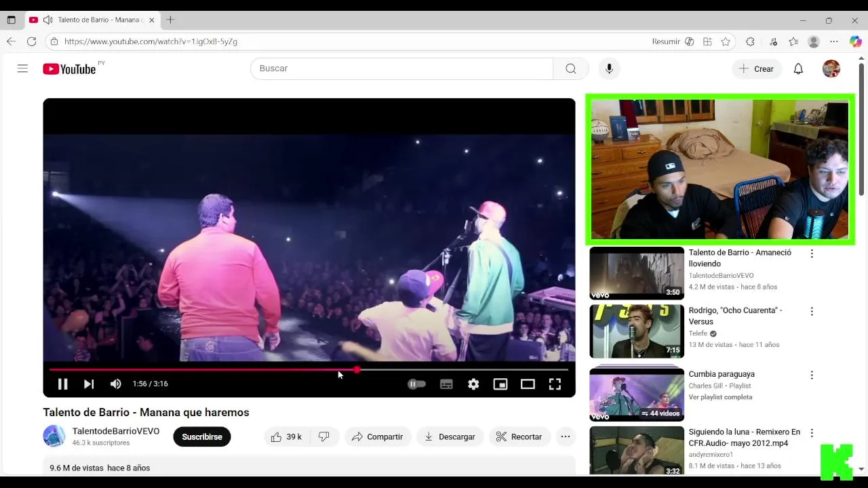Select the Talento de Barrio browser tab

92,20
